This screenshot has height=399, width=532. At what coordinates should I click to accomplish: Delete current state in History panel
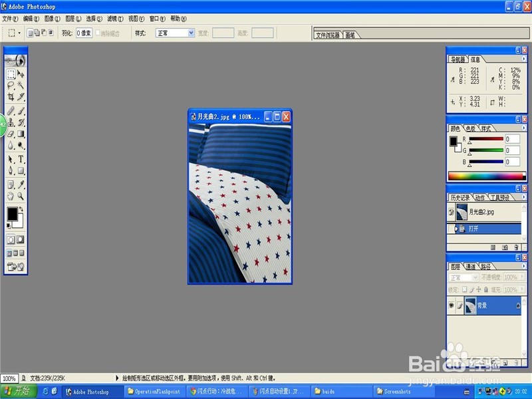(516, 247)
